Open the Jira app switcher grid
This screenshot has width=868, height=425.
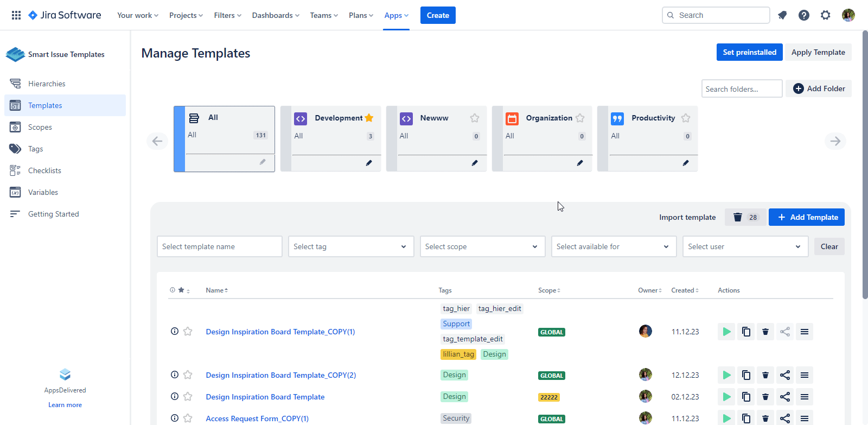(x=16, y=15)
